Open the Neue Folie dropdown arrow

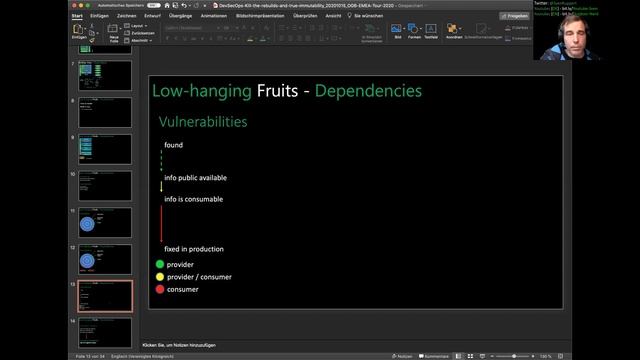120,29
